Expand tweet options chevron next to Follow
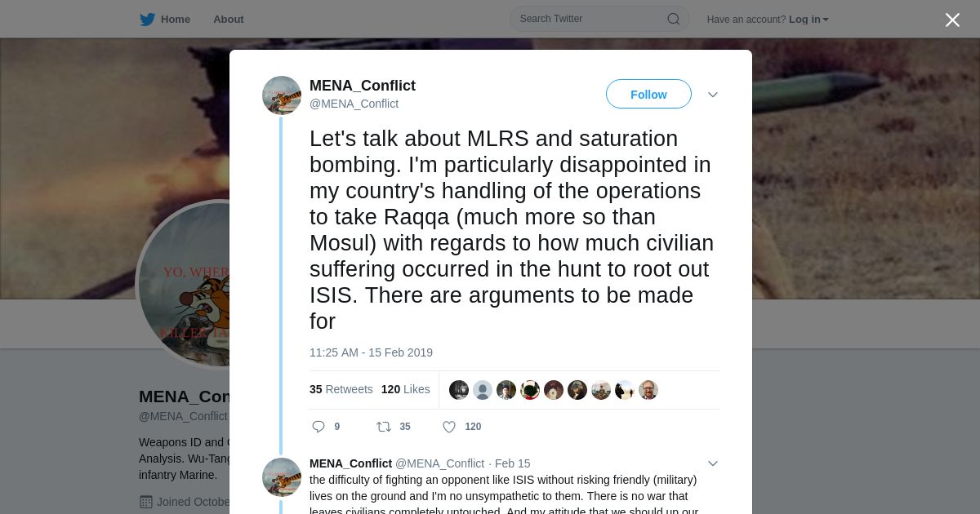 tap(713, 95)
